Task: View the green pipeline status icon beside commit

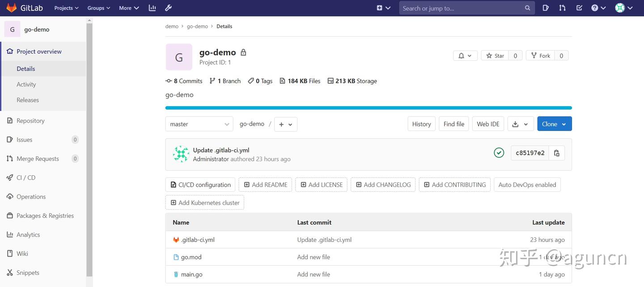Action: pyautogui.click(x=499, y=152)
